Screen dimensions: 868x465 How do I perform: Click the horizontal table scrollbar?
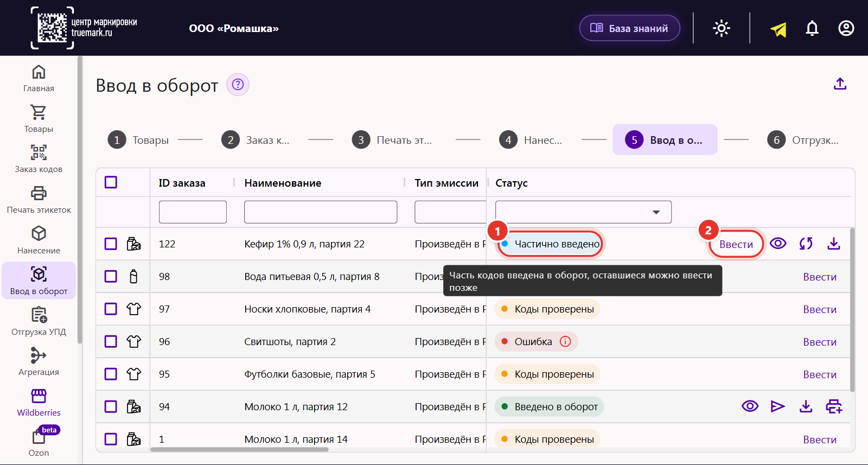pyautogui.click(x=239, y=449)
